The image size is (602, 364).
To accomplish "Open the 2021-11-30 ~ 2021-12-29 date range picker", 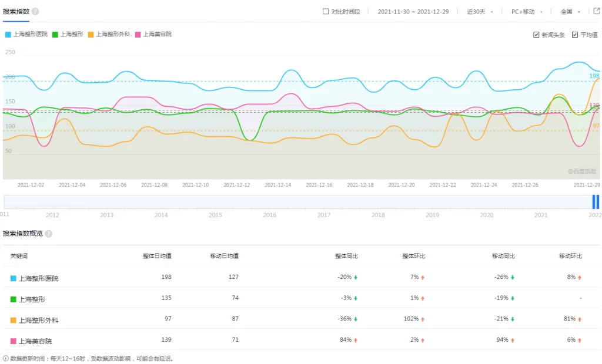I will point(413,12).
